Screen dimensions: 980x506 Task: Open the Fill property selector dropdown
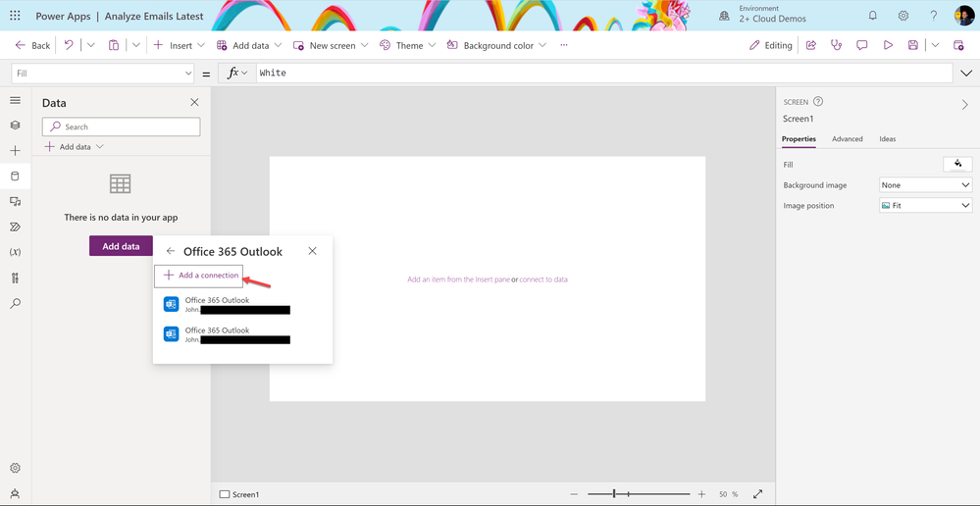click(103, 74)
